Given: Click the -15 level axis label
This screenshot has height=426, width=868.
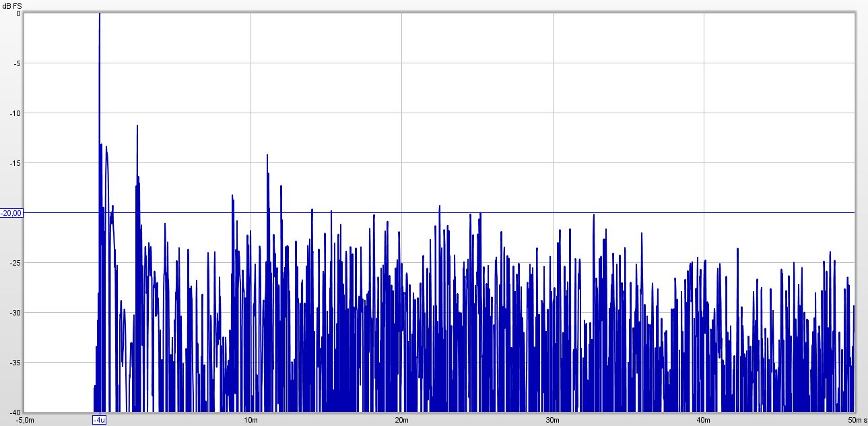Looking at the screenshot, I should tap(16, 163).
